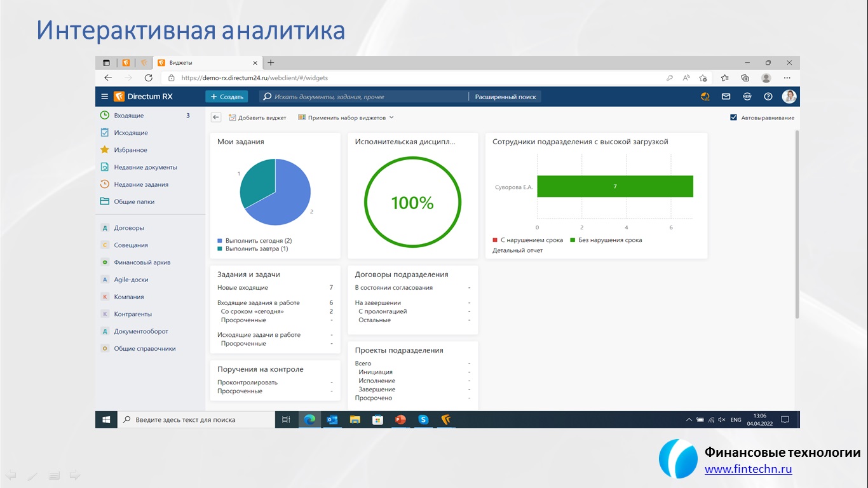Click «Входящие задания в работе» row
Image resolution: width=868 pixels, height=488 pixels.
pos(275,302)
